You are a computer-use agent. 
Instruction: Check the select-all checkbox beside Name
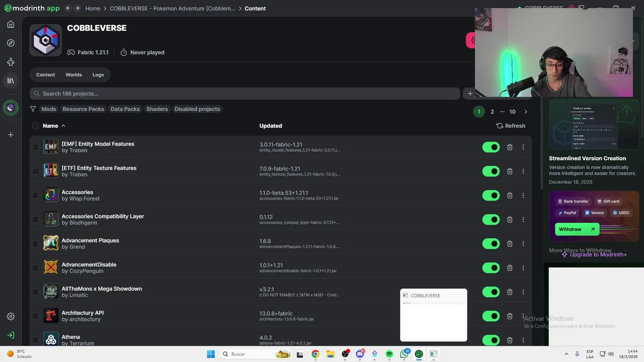click(35, 126)
